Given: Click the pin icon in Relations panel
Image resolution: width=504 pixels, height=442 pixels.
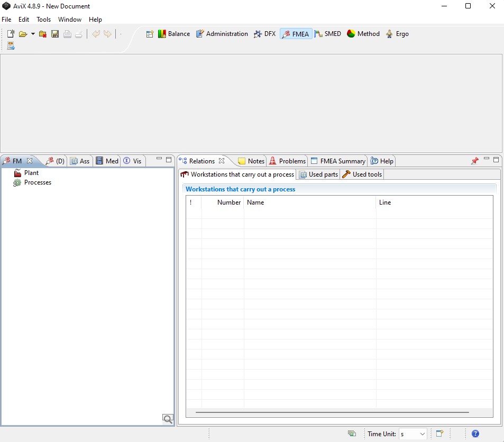Looking at the screenshot, I should point(474,161).
